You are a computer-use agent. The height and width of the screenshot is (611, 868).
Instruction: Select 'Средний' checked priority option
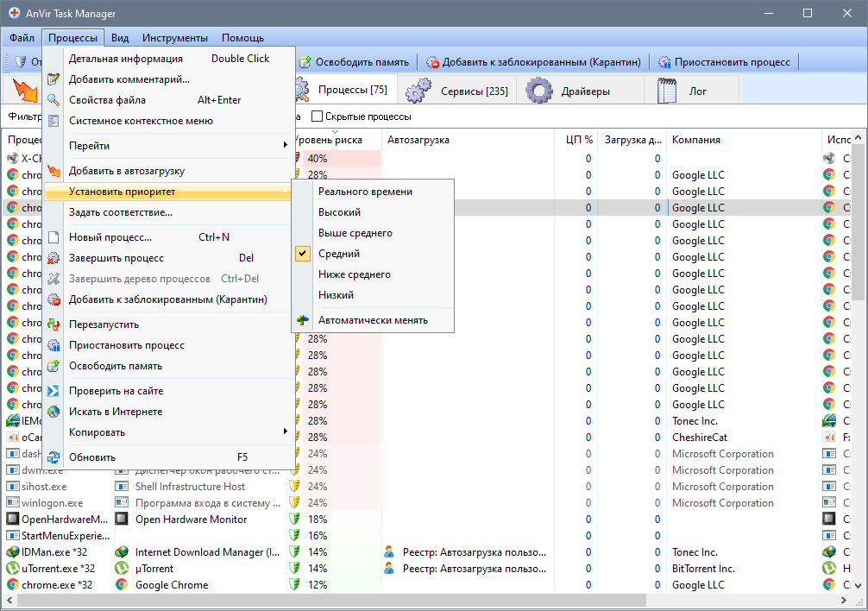click(339, 254)
